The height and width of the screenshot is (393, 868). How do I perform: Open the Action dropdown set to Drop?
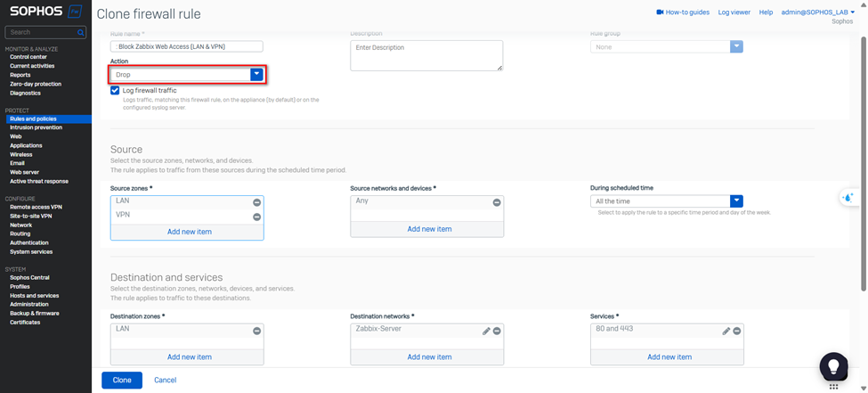tap(256, 75)
